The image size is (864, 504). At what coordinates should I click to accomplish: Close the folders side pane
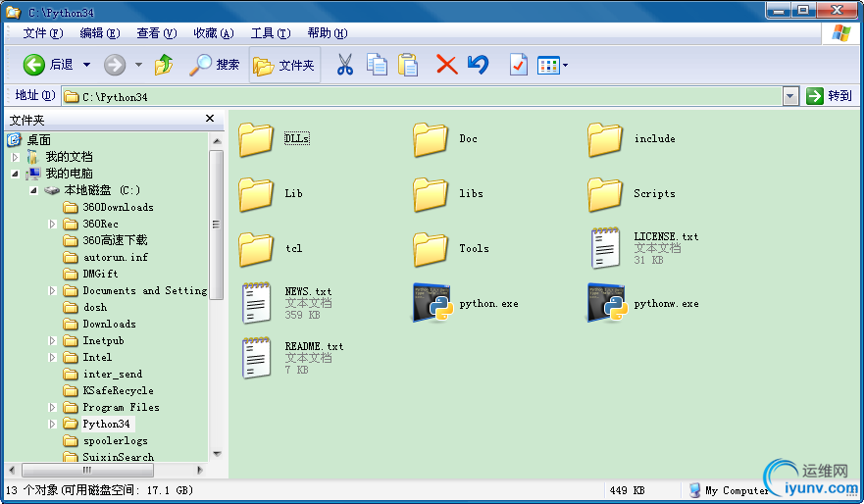point(210,119)
